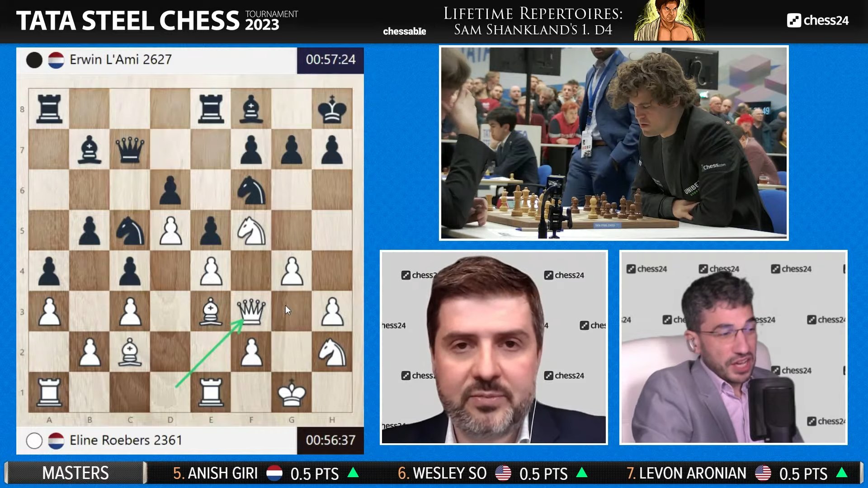Click the black pawn on g7
Image resolution: width=868 pixels, height=488 pixels.
pyautogui.click(x=292, y=150)
